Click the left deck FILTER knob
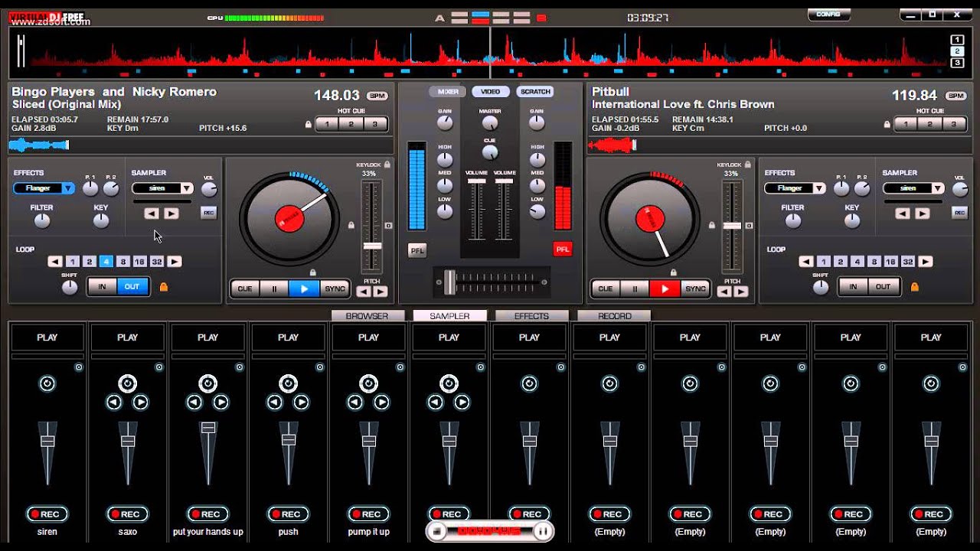Image resolution: width=980 pixels, height=551 pixels. (42, 221)
